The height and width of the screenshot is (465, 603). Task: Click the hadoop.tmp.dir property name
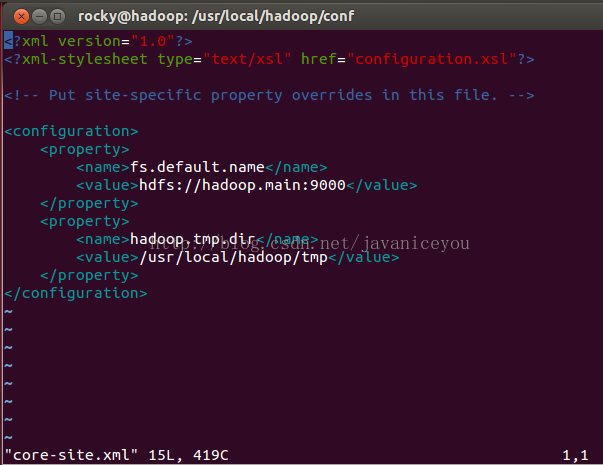193,239
